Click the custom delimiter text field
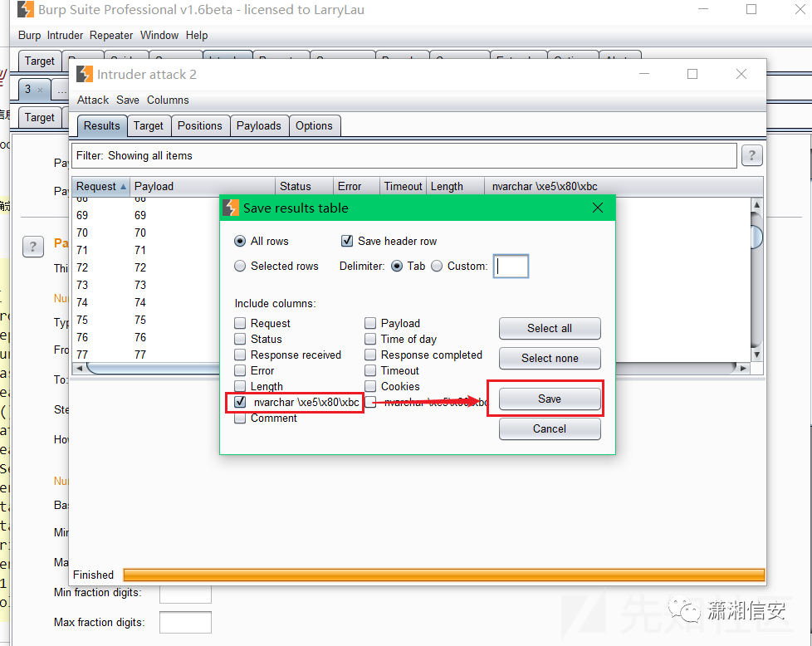The height and width of the screenshot is (646, 812). click(x=511, y=266)
